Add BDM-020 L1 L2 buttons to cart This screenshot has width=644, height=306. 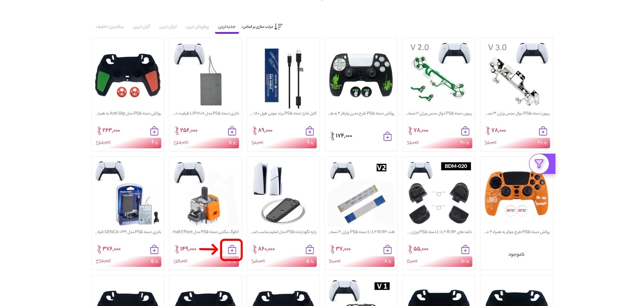(465, 250)
